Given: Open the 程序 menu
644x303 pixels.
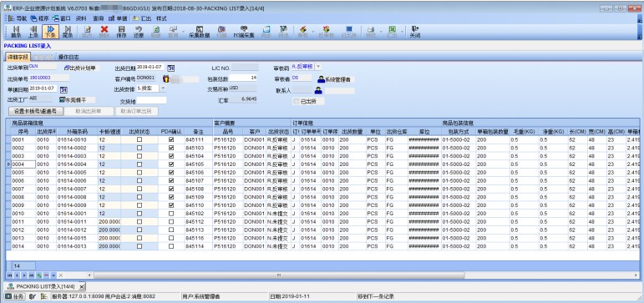Looking at the screenshot, I should (x=40, y=18).
